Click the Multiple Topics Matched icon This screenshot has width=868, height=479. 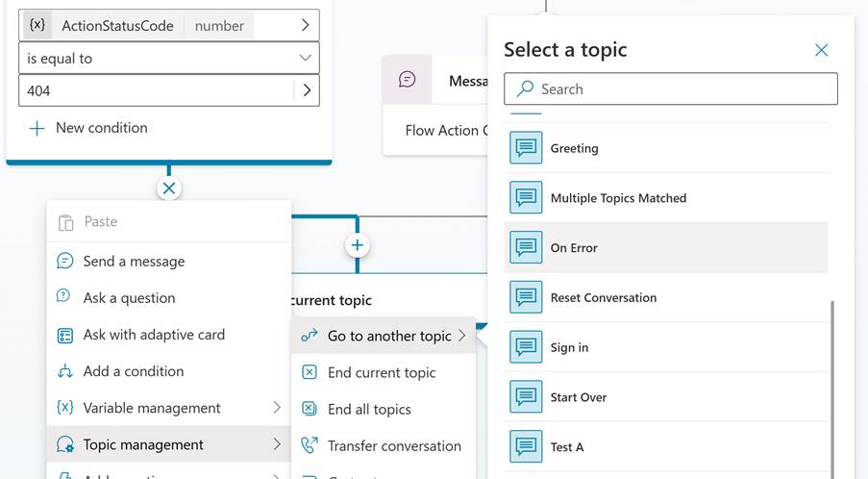tap(526, 198)
